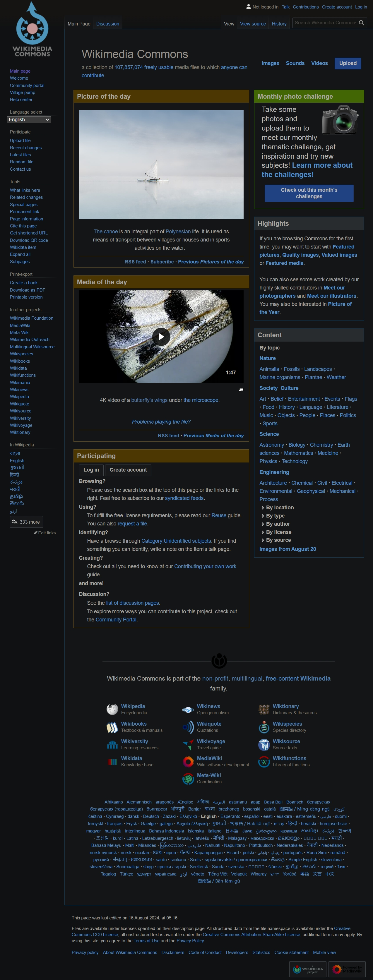Play the Media of the day video
Screen dimensions: 373x980
point(161,337)
